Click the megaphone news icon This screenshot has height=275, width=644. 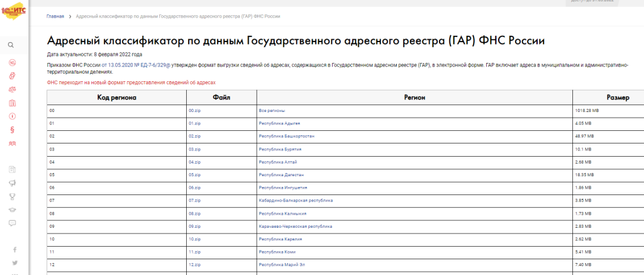click(12, 182)
